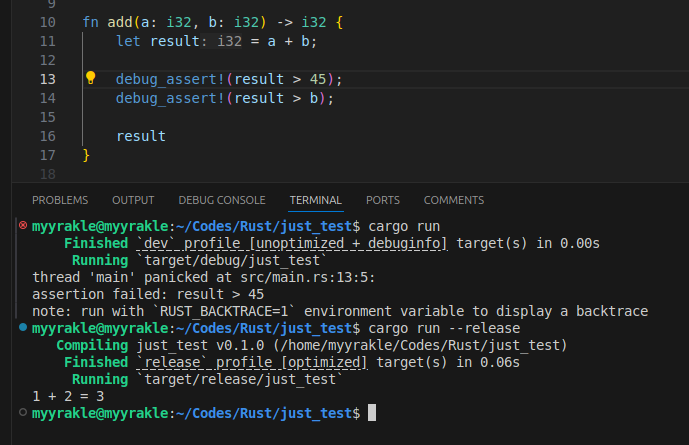
Task: Click the standalone result expression on line 16
Action: click(x=141, y=136)
